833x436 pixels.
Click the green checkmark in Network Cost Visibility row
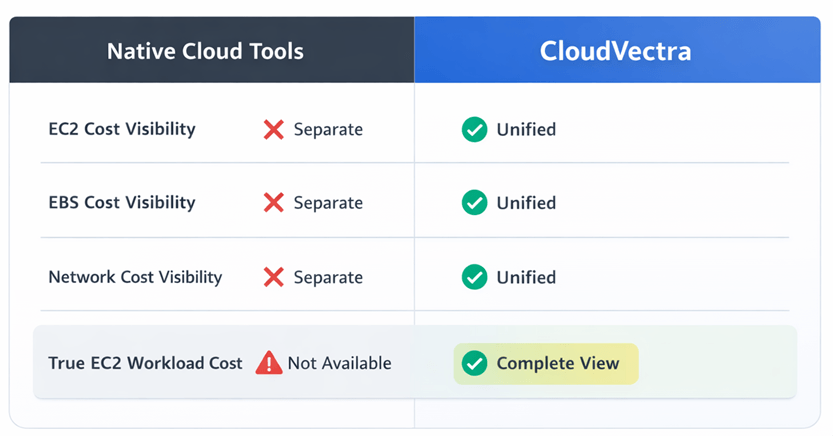[x=474, y=277]
